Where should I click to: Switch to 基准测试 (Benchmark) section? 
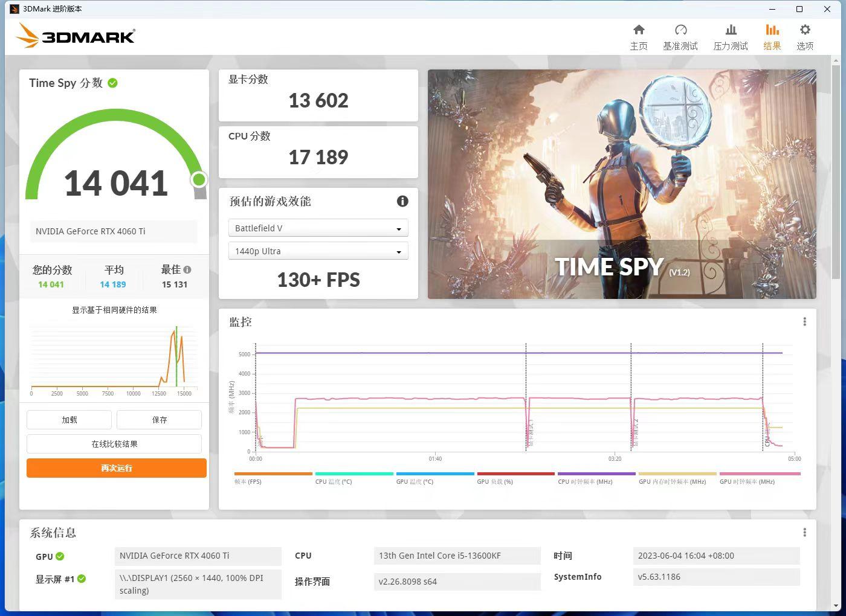coord(680,35)
